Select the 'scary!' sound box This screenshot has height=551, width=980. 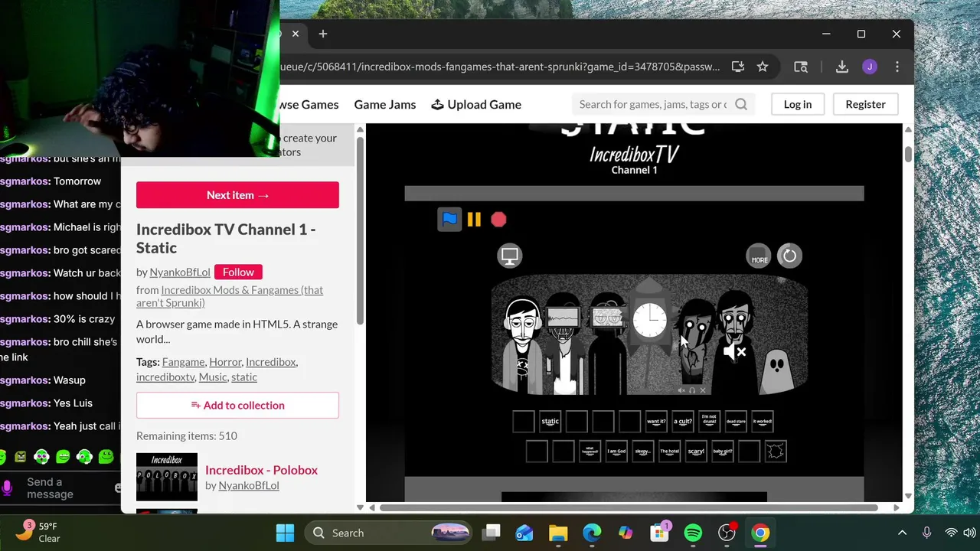[x=696, y=452]
